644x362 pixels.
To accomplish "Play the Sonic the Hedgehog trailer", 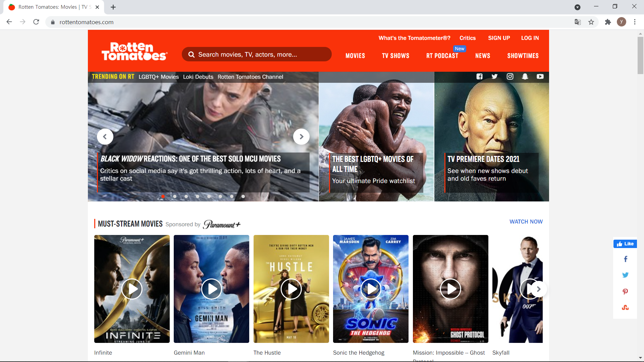I will point(371,289).
